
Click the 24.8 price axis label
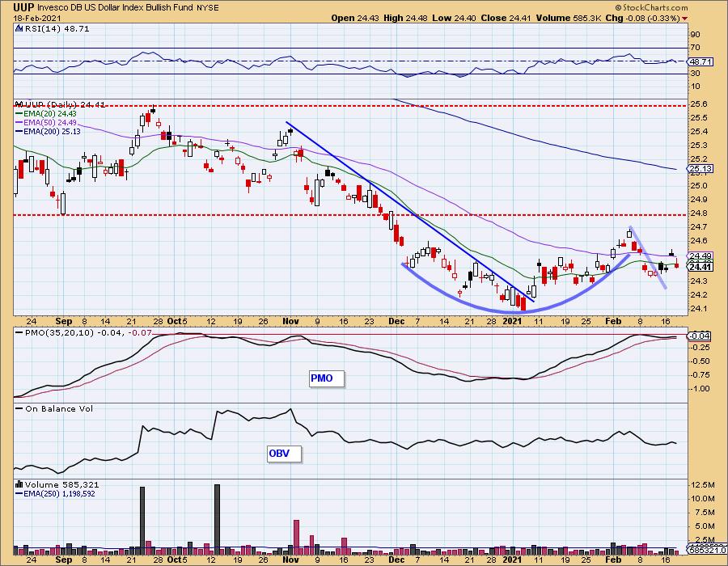click(x=699, y=213)
